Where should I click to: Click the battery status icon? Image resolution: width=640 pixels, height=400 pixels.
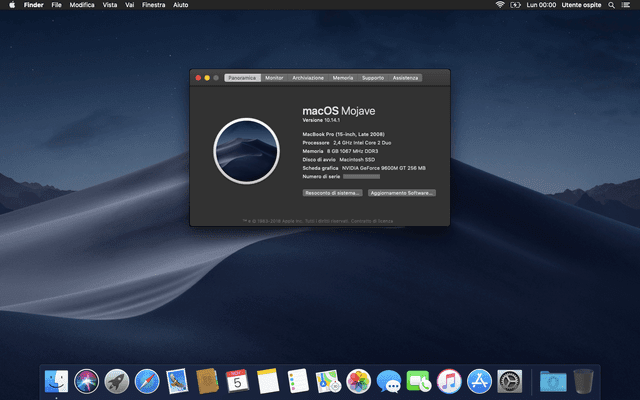pyautogui.click(x=516, y=5)
